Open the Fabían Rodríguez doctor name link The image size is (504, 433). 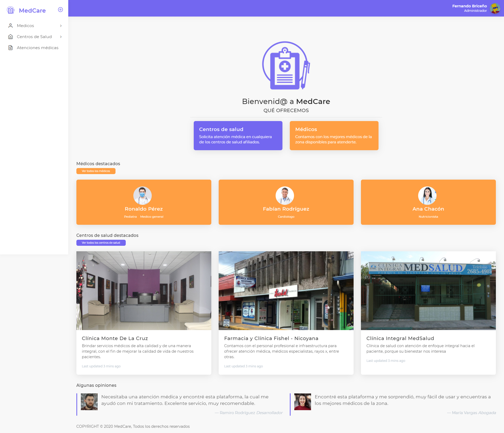pyautogui.click(x=286, y=209)
